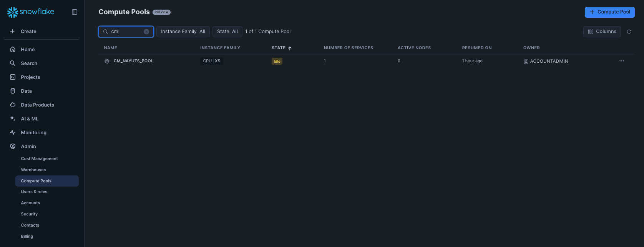Open the Instance Family filter dropdown
The image size is (644, 247).
(183, 32)
